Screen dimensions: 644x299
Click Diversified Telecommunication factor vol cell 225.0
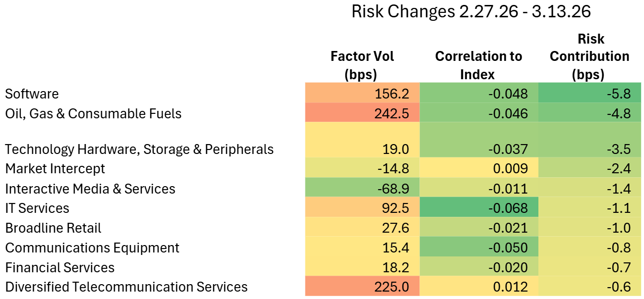point(362,287)
